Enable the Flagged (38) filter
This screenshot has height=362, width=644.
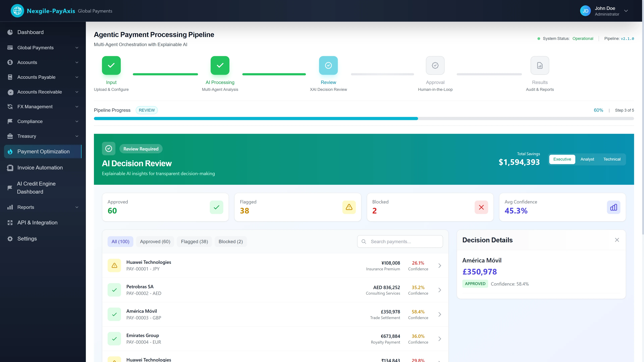pos(194,241)
